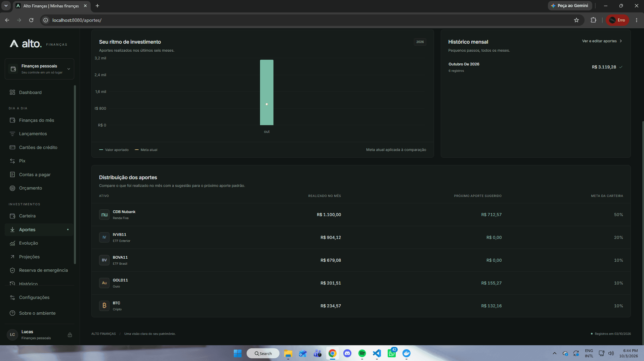Screen dimensions: 644x361
Task: Open the Orçamento target icon
Action: coord(12,188)
